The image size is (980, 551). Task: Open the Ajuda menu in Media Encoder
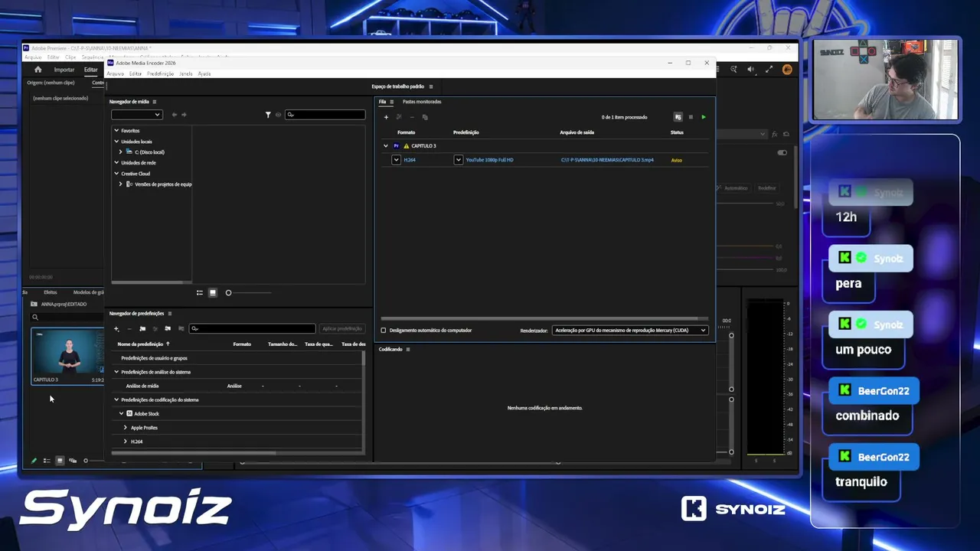coord(204,73)
